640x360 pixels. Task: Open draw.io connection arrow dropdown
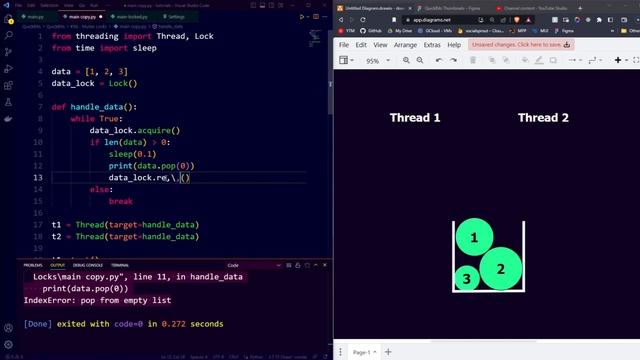tap(575, 60)
